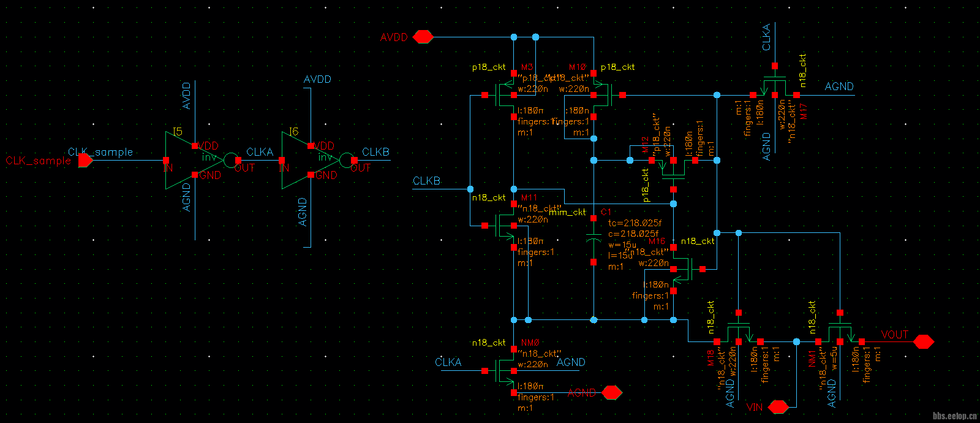This screenshot has width=980, height=423.
Task: Select the C1 capacitance value text
Action: tap(633, 234)
